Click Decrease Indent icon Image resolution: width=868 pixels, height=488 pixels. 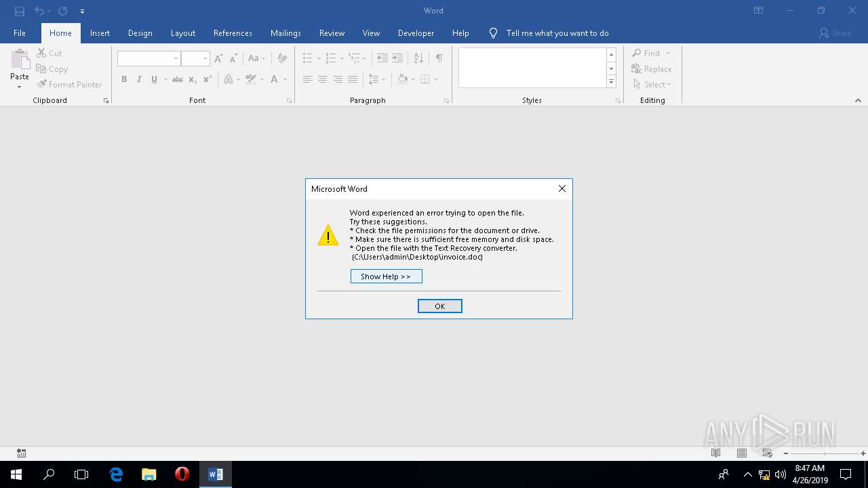(x=382, y=58)
